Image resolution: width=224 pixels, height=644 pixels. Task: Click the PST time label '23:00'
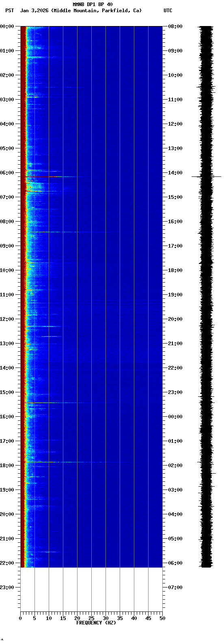pos(6,587)
